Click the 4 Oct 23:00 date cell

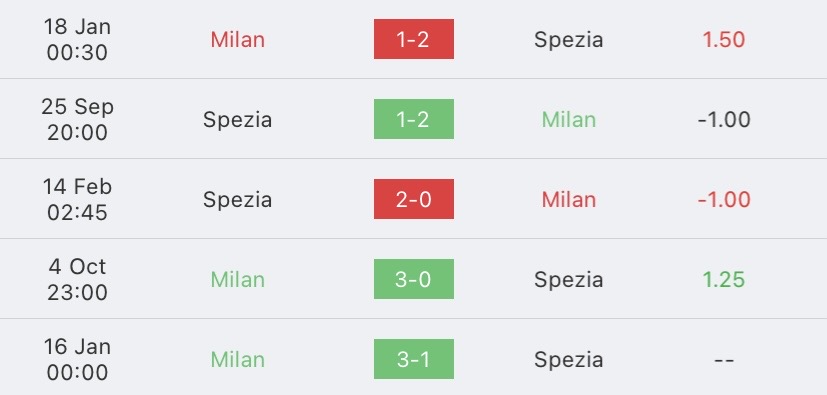coord(77,280)
